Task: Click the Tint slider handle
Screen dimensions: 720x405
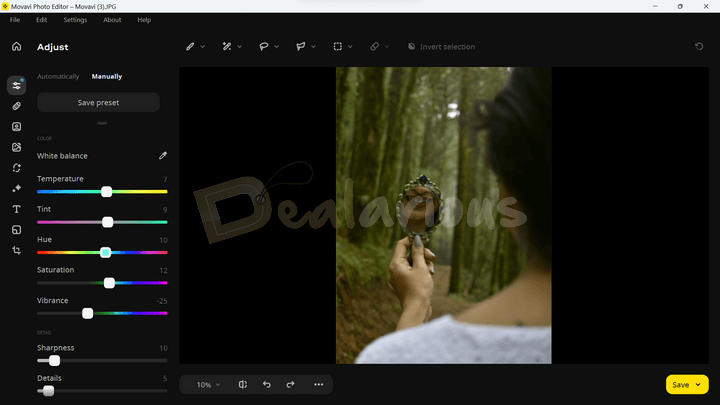Action: [107, 222]
